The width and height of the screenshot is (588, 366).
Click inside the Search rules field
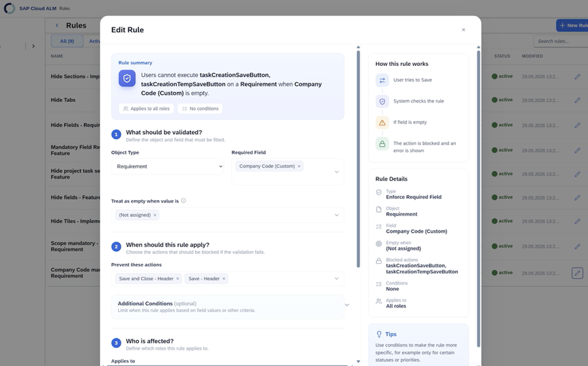560,41
